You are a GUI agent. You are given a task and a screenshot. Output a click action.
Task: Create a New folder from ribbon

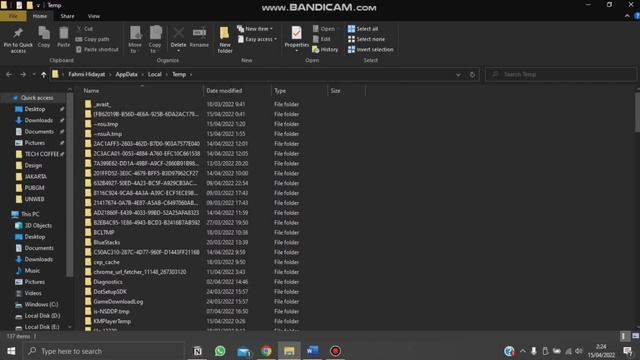pos(224,40)
